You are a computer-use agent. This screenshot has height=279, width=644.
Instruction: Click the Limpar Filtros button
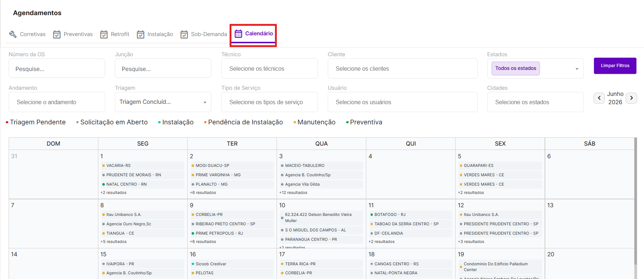click(x=615, y=66)
